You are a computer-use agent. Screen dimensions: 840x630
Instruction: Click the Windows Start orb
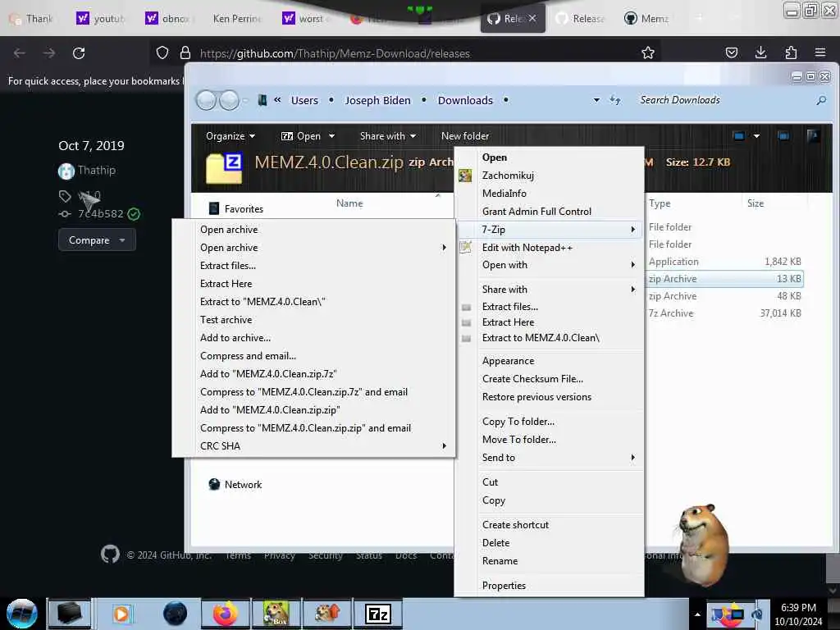22,614
